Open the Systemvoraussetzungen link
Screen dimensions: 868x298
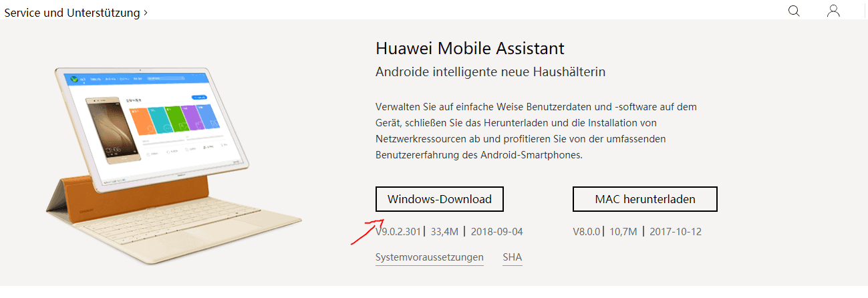(429, 257)
